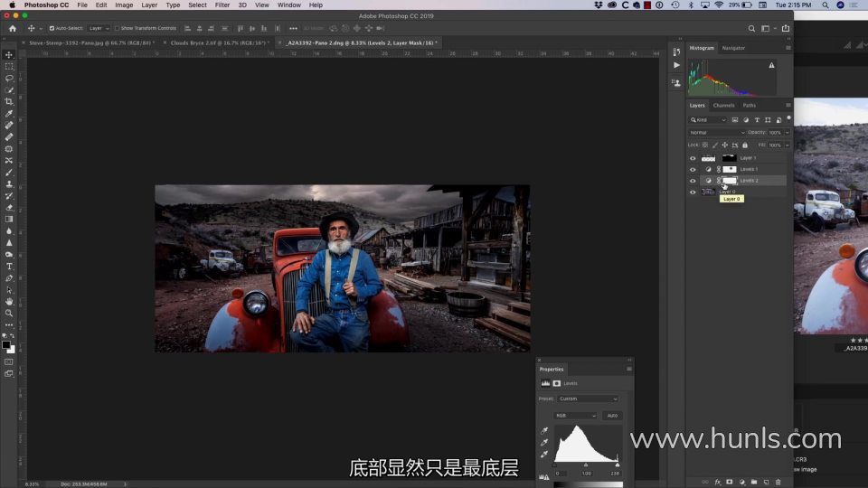Select the Crop tool
Viewport: 868px width, 488px height.
tap(9, 102)
